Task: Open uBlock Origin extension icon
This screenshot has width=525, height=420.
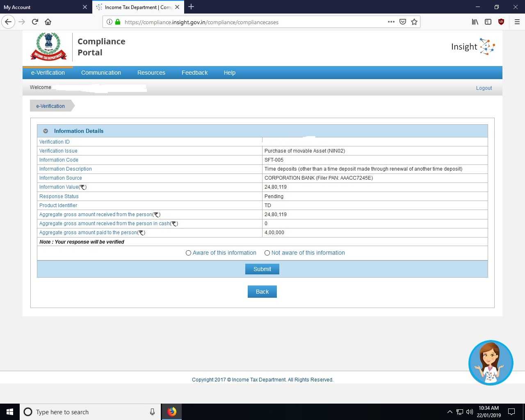Action: [x=501, y=22]
